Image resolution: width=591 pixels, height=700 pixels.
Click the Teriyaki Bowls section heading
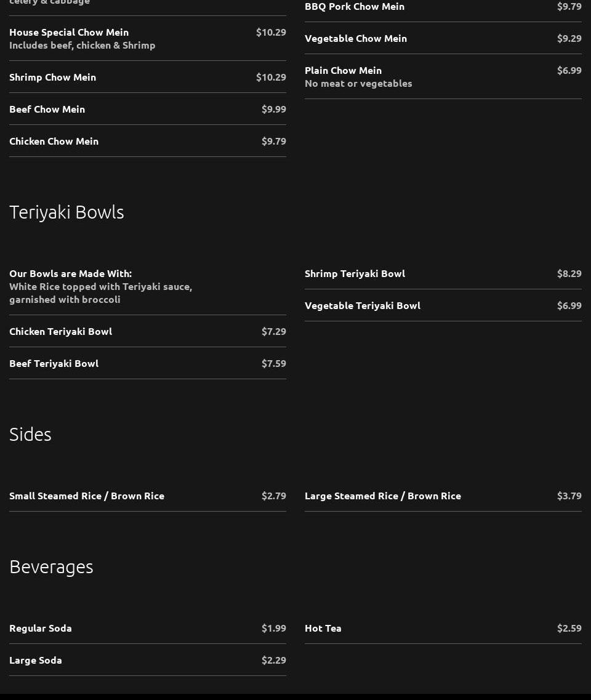click(x=66, y=212)
